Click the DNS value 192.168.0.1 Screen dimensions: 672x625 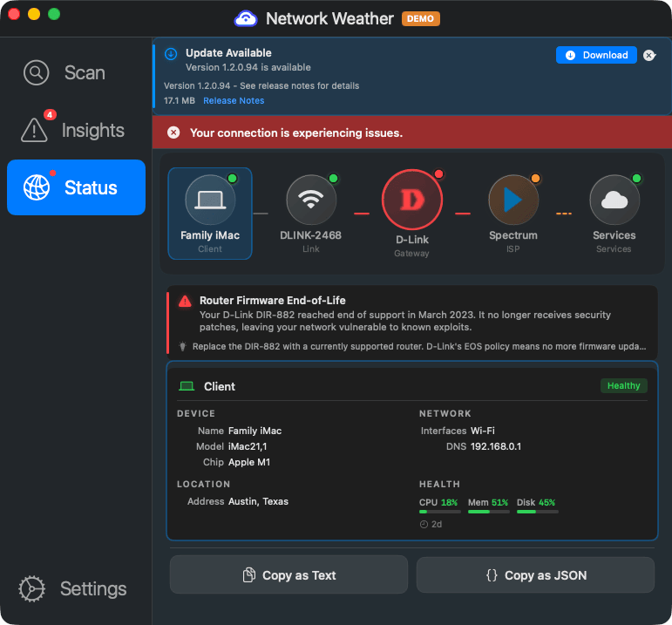[496, 446]
